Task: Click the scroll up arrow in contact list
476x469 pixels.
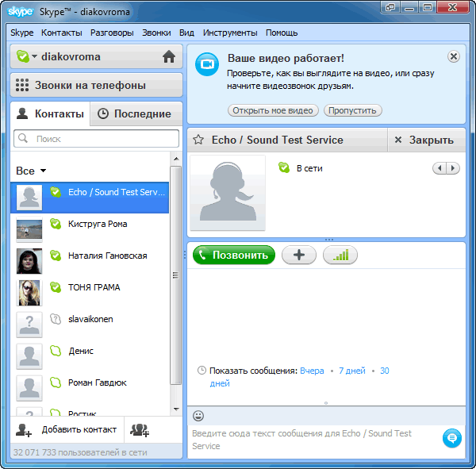Action: coord(176,159)
